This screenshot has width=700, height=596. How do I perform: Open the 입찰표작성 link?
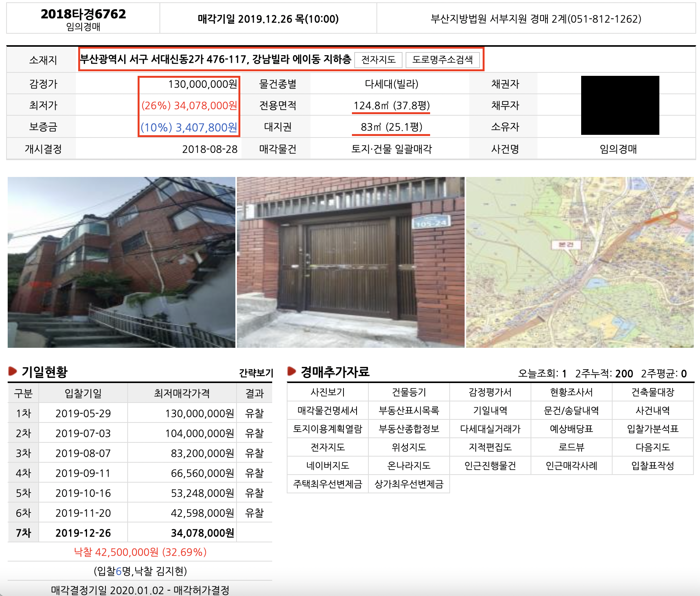point(653,466)
